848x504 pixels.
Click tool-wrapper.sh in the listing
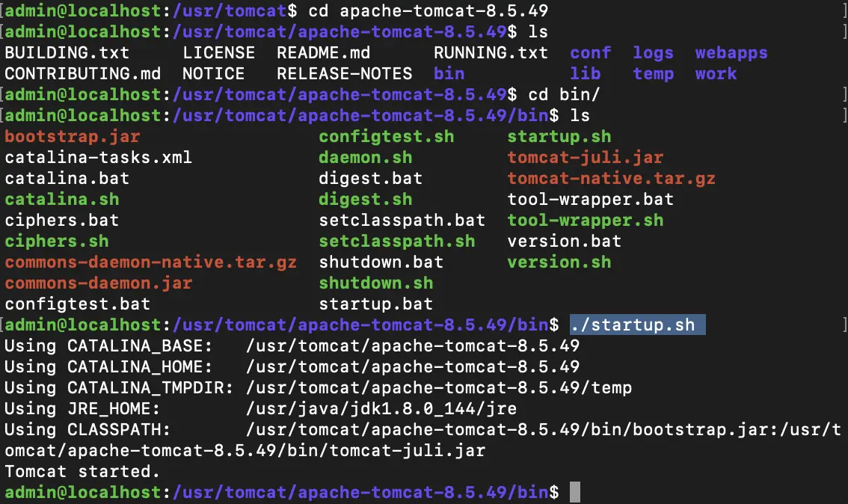coord(586,220)
